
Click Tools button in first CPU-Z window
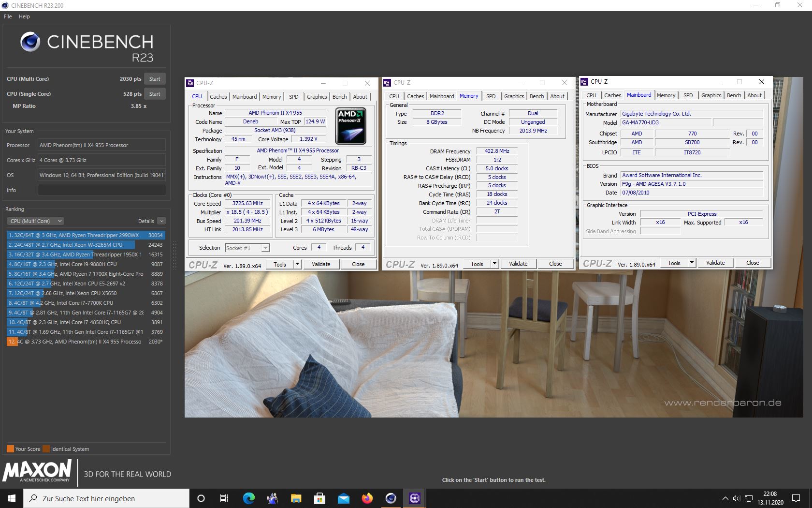[280, 264]
